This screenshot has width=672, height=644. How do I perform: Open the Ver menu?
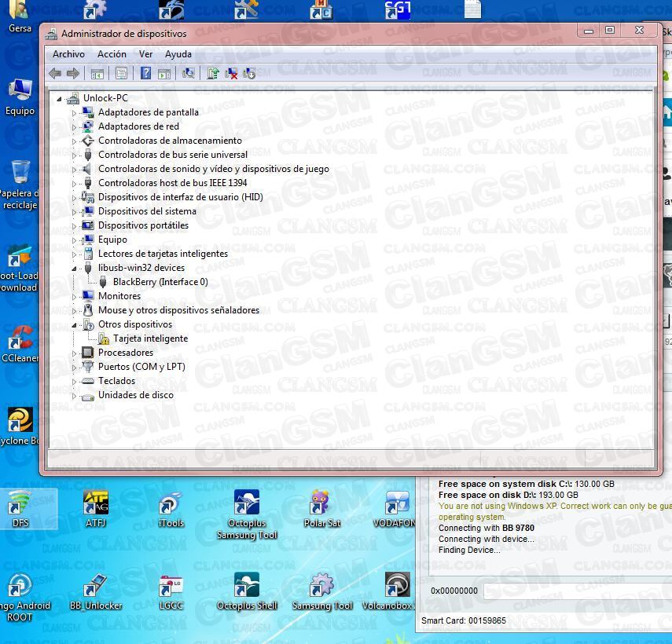click(145, 54)
